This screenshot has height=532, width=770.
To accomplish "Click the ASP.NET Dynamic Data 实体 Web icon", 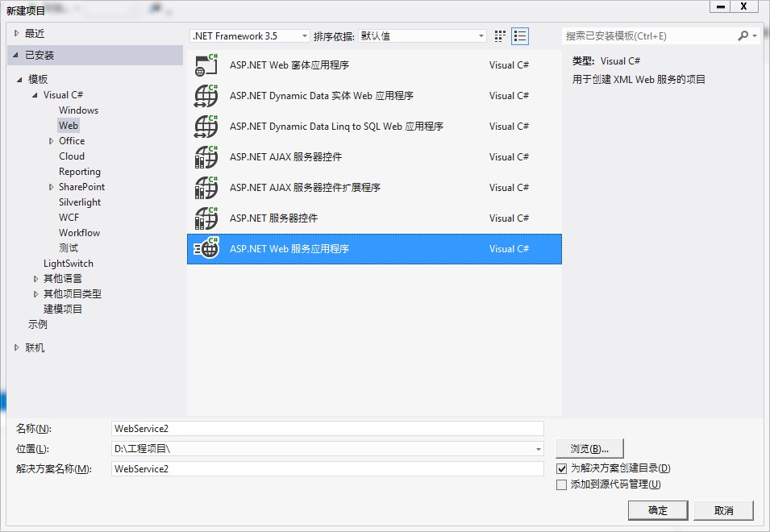I will [206, 95].
